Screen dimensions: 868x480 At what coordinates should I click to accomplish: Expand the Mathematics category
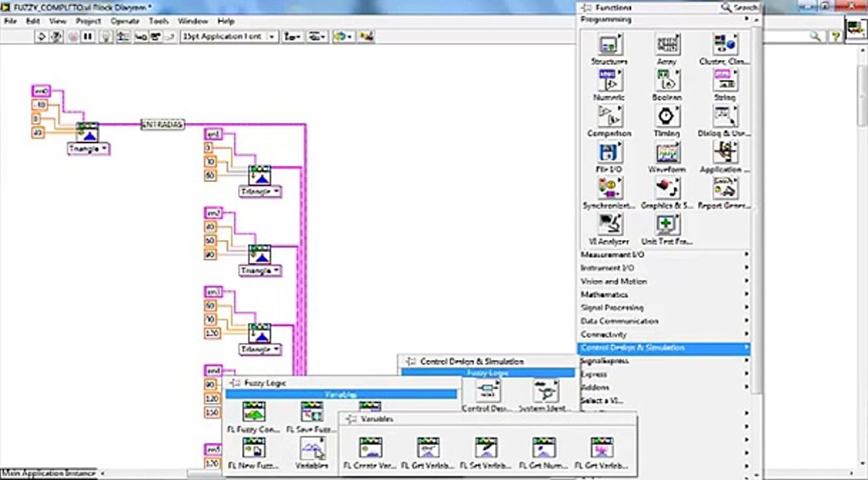[x=664, y=295]
